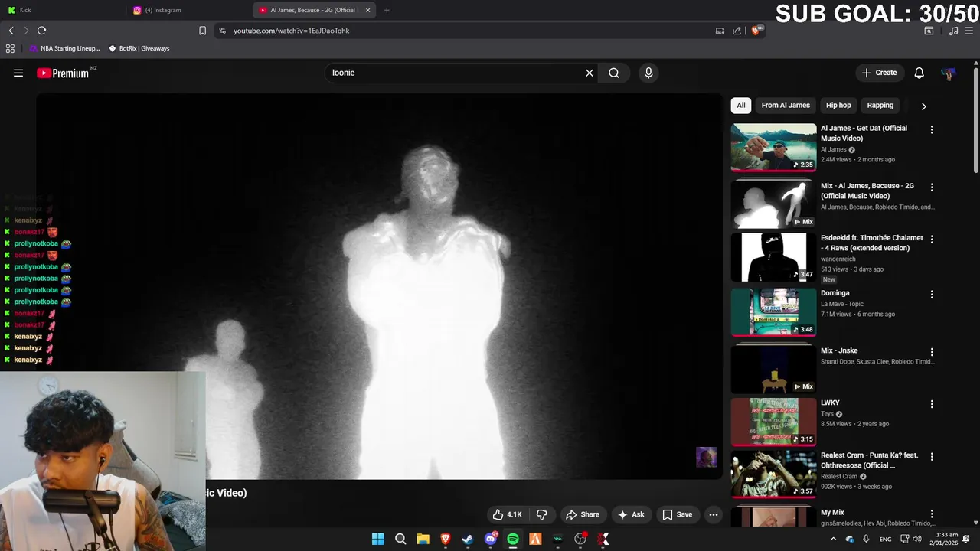Image resolution: width=980 pixels, height=551 pixels.
Task: Open the YouTube hamburger guide menu
Action: (18, 73)
